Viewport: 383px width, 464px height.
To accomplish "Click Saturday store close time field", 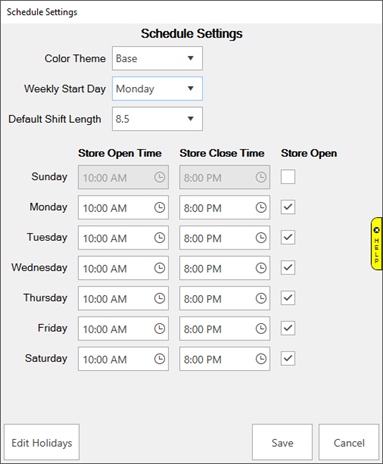I will click(x=225, y=359).
